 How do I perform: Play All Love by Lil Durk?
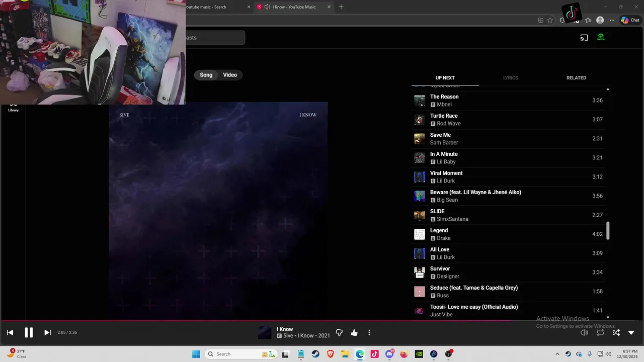pyautogui.click(x=508, y=253)
